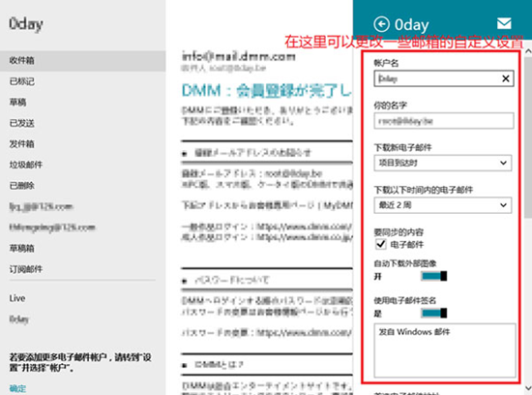This screenshot has width=532, height=395.
Task: Open the 最近 2 周 time range dropdown
Action: [443, 205]
